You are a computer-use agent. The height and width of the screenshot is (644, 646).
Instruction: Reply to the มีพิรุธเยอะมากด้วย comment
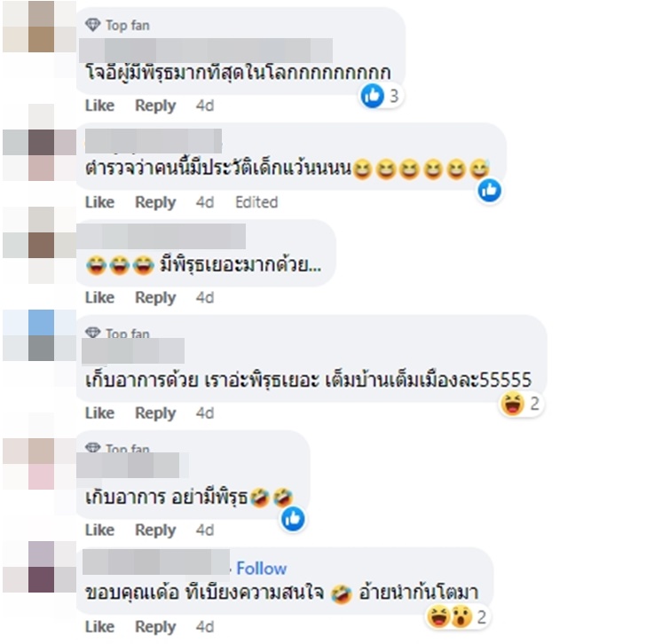pos(155,297)
